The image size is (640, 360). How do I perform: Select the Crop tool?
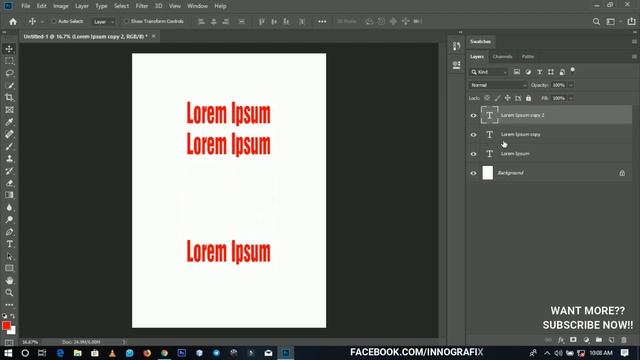coord(9,98)
